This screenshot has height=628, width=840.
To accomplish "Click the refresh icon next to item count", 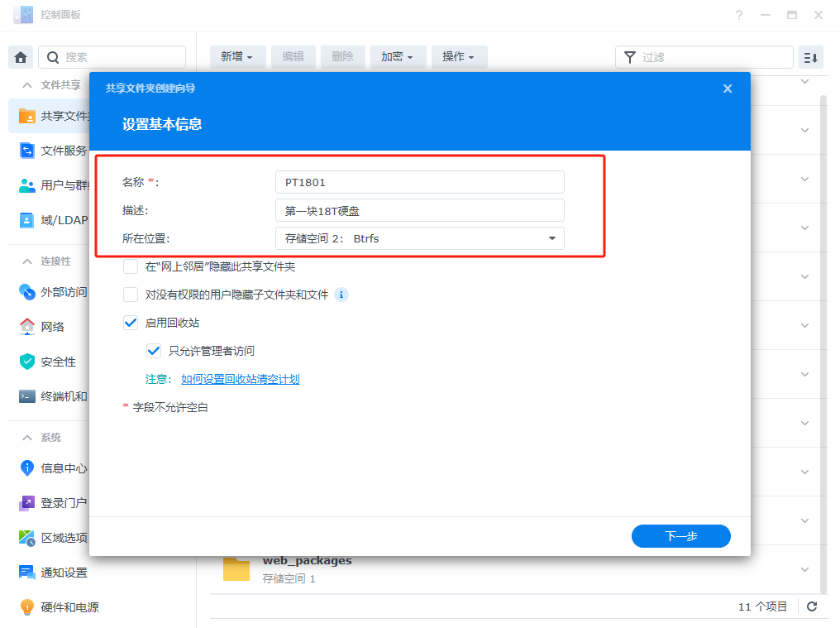I will (x=812, y=606).
